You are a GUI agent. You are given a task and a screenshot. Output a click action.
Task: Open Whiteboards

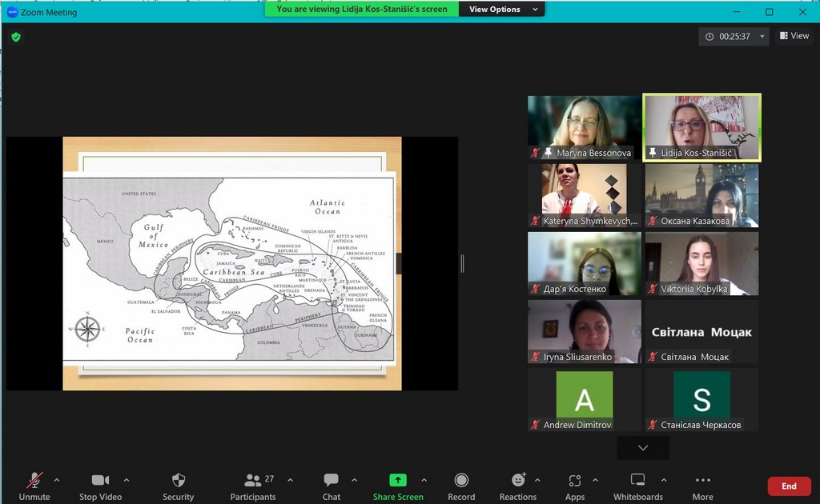[x=637, y=480]
